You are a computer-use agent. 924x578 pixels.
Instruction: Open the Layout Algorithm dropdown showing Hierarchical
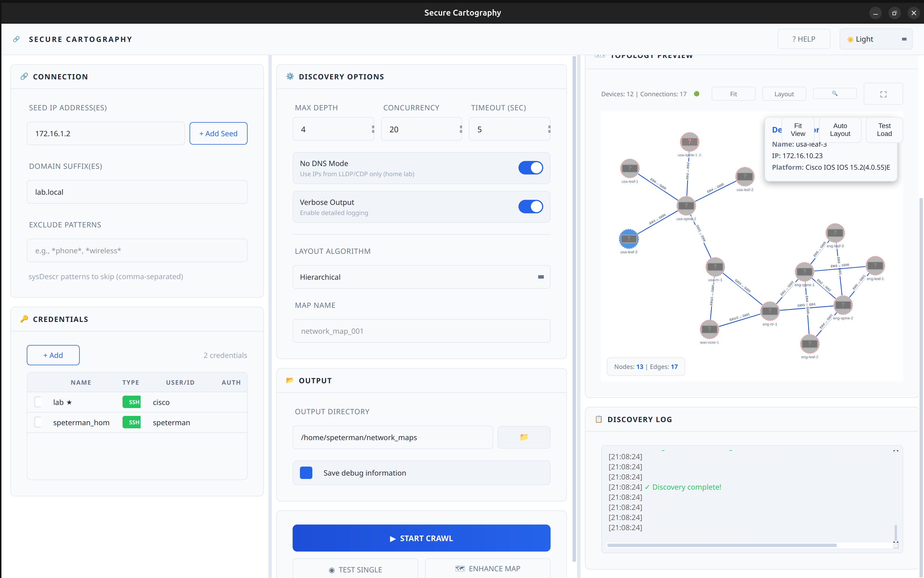pyautogui.click(x=421, y=277)
